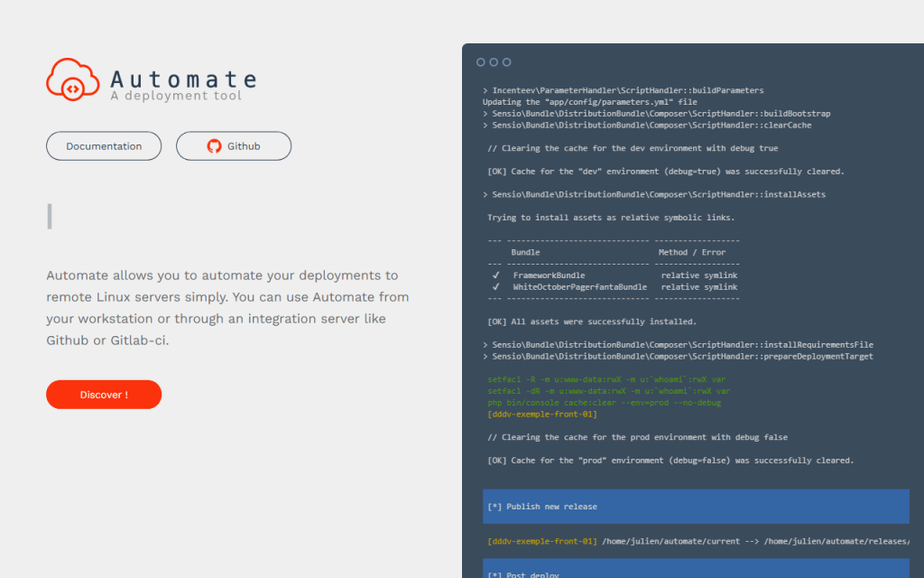Click the 'Automate allows you to automate' description paragraph

click(x=227, y=308)
